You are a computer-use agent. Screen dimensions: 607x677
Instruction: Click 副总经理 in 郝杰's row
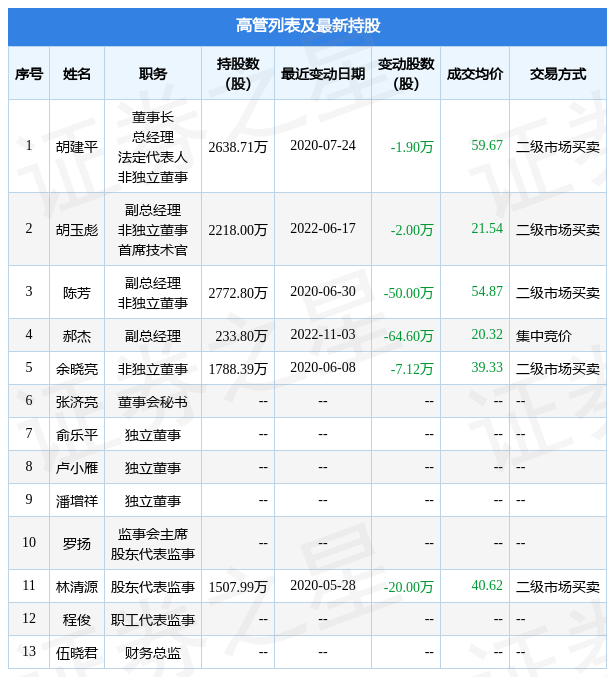[x=153, y=335]
